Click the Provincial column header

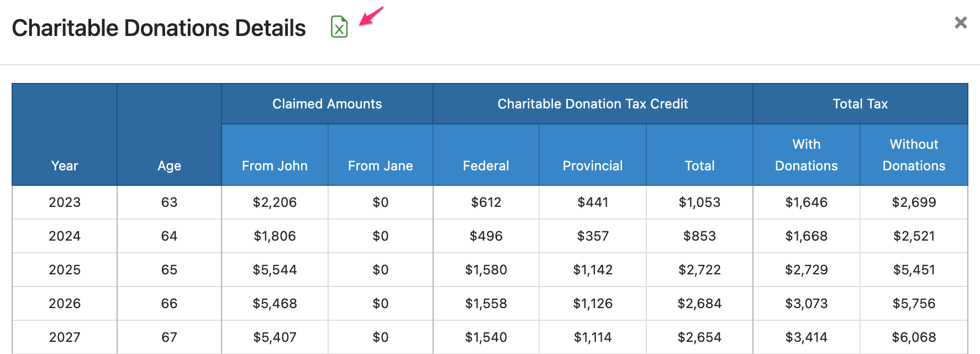tap(592, 165)
